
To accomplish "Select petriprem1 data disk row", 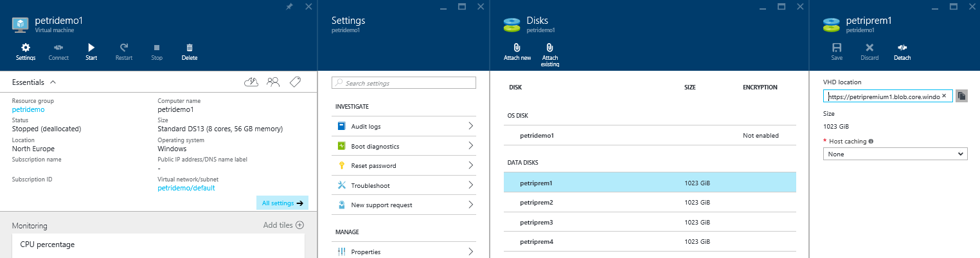I will tap(650, 183).
